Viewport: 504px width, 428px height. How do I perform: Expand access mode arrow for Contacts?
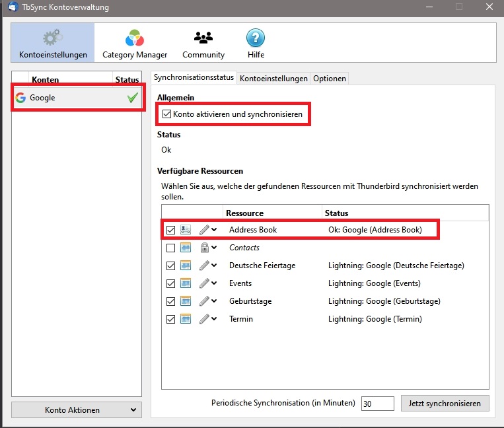pyautogui.click(x=214, y=248)
